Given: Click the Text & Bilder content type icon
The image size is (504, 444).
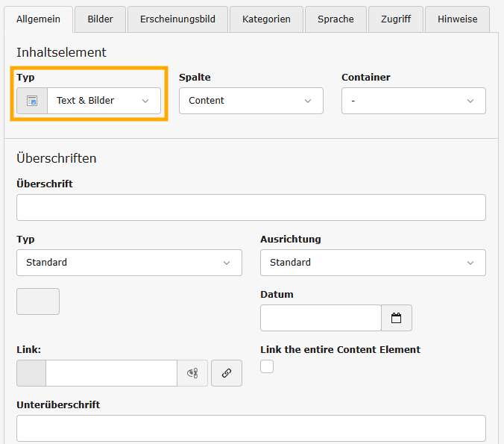Looking at the screenshot, I should click(32, 101).
